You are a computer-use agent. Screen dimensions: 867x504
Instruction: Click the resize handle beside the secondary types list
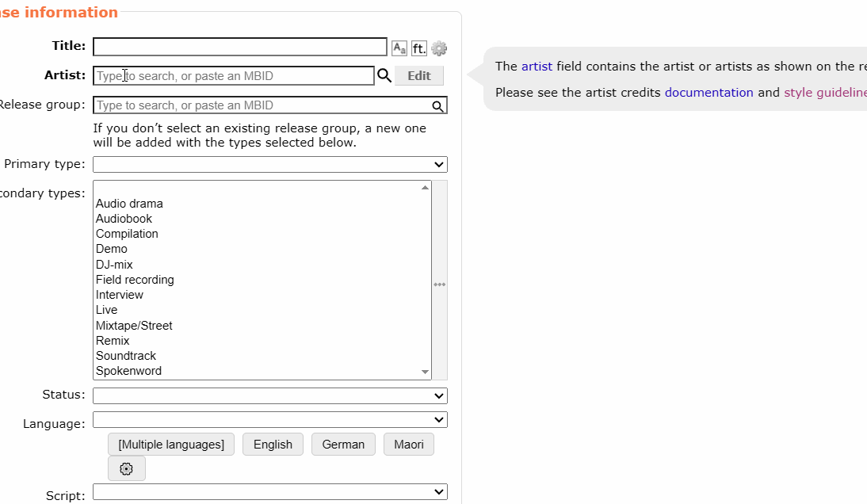440,284
